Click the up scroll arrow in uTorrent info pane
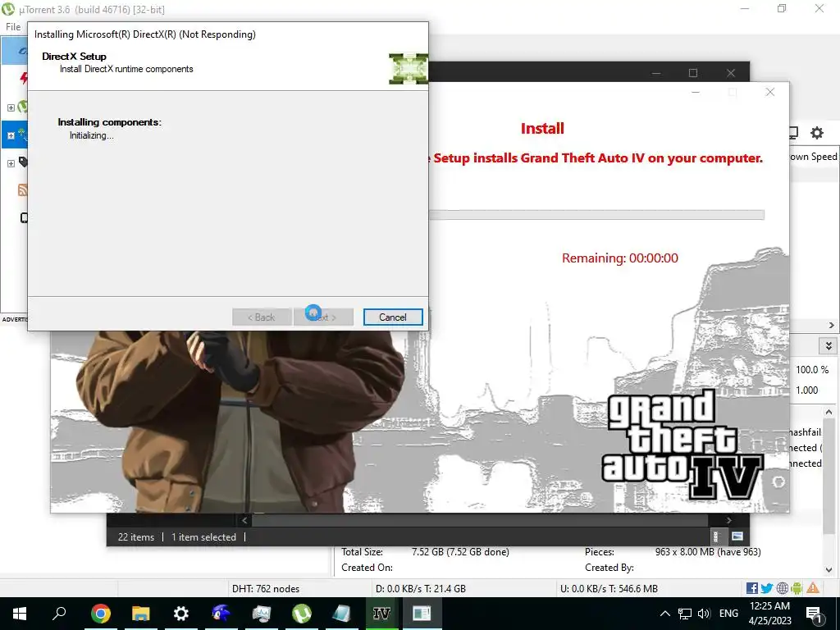This screenshot has height=630, width=840. 829,412
